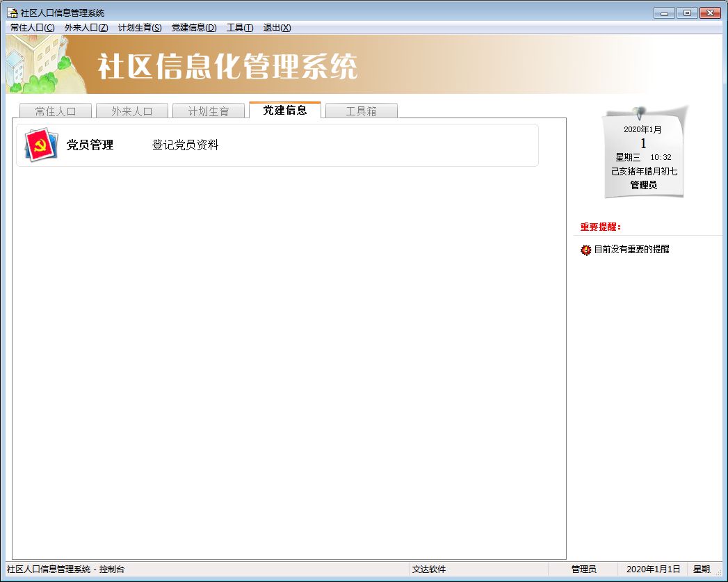Open the 党建信息(D) menu
Screen dimensions: 728x582
pos(194,28)
